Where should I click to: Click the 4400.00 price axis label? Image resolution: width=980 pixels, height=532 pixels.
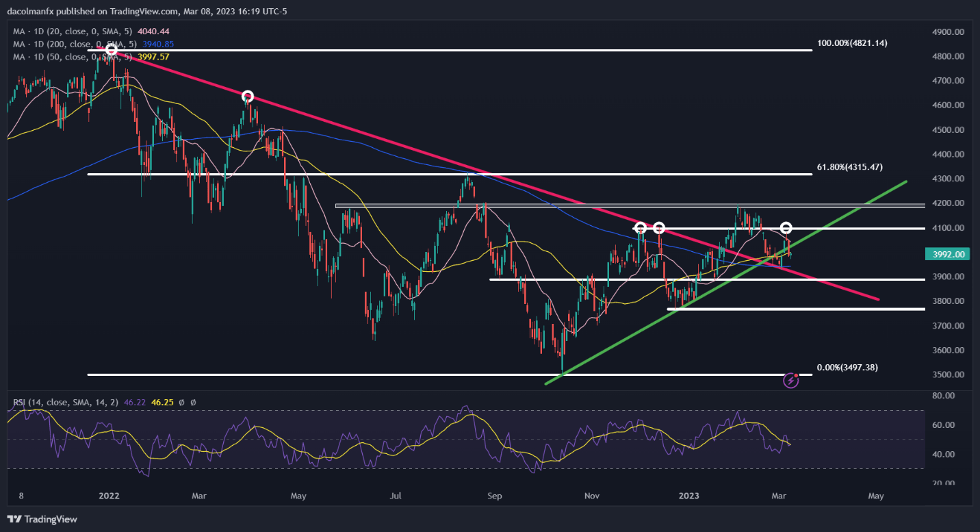pyautogui.click(x=949, y=155)
